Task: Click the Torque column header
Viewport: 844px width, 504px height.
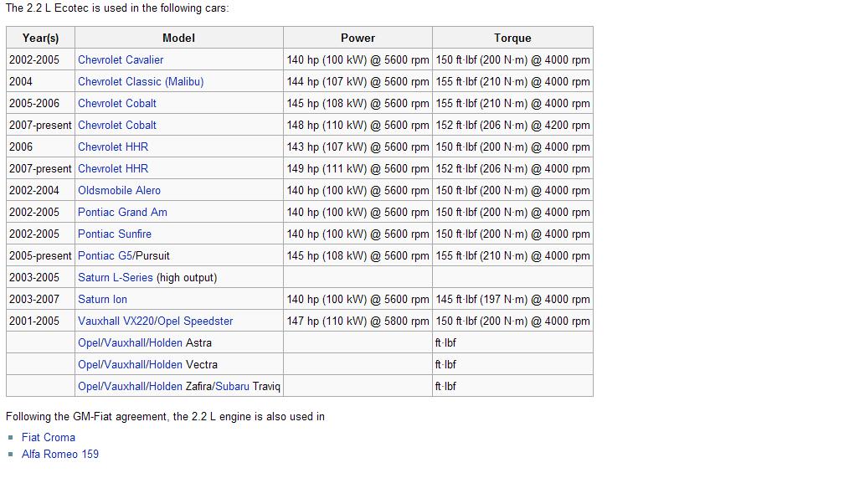Action: pyautogui.click(x=512, y=38)
